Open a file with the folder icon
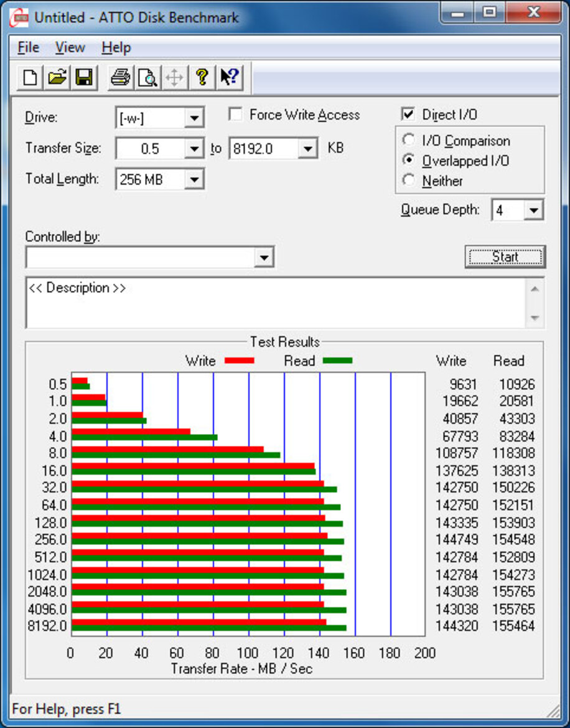 click(x=57, y=77)
